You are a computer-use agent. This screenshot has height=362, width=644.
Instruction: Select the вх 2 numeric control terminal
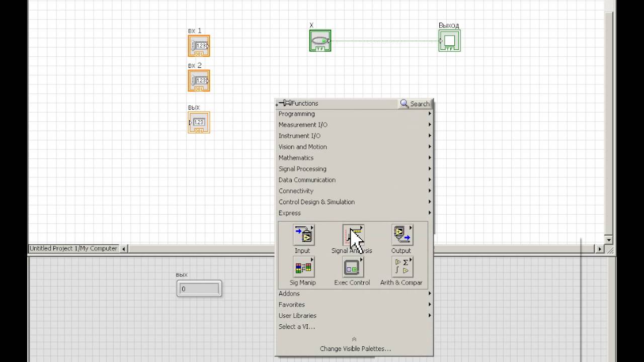199,80
